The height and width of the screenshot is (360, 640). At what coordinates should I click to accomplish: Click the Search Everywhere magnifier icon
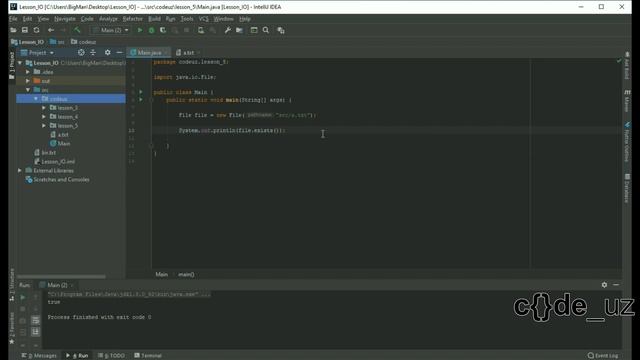point(266,30)
